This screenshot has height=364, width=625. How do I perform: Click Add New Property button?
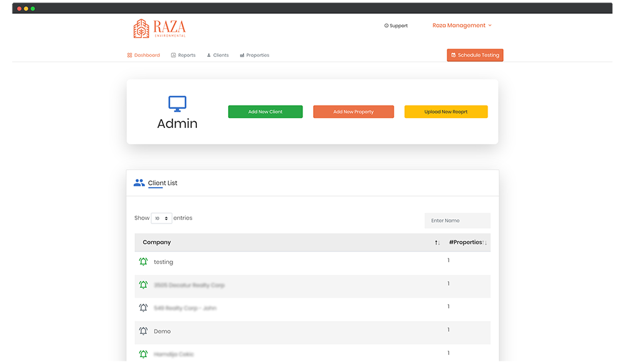click(x=353, y=112)
